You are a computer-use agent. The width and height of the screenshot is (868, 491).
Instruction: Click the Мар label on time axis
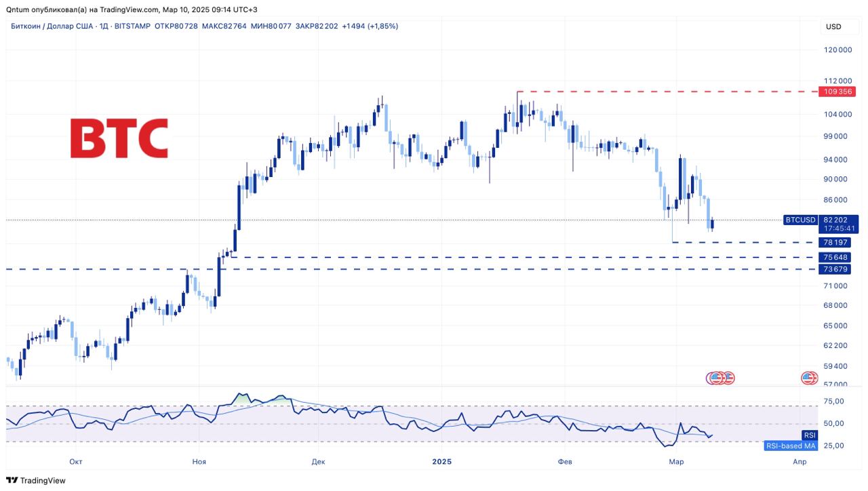pyautogui.click(x=675, y=462)
